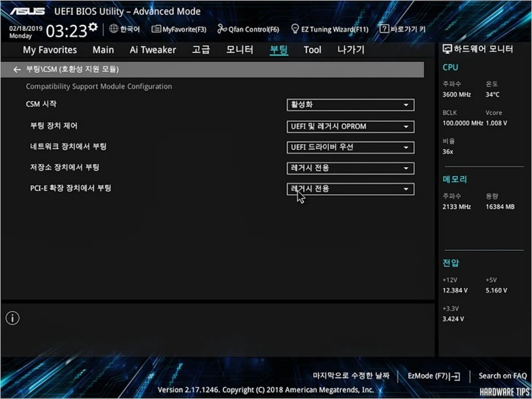Click the 12.384 V voltage reading
The width and height of the screenshot is (532, 399).
(x=455, y=290)
